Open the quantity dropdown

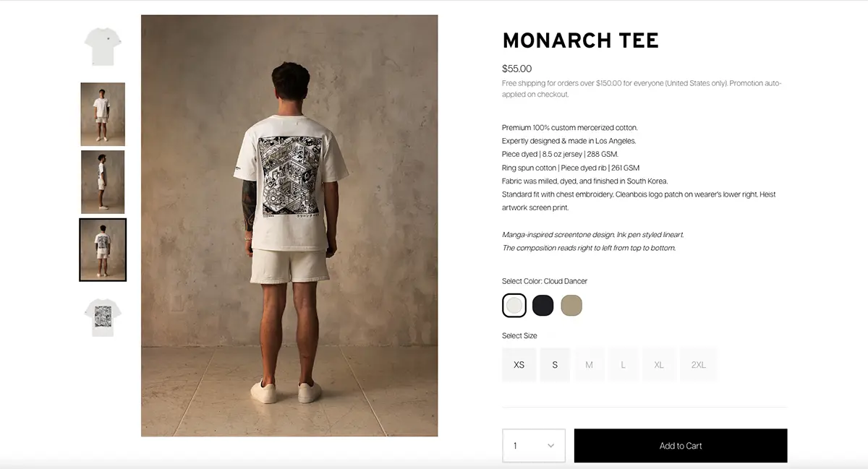[534, 446]
